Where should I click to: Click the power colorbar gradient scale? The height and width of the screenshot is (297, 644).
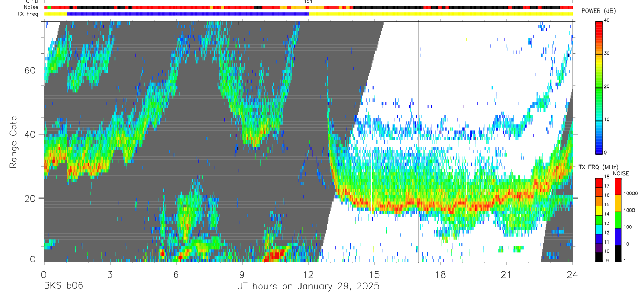598,87
